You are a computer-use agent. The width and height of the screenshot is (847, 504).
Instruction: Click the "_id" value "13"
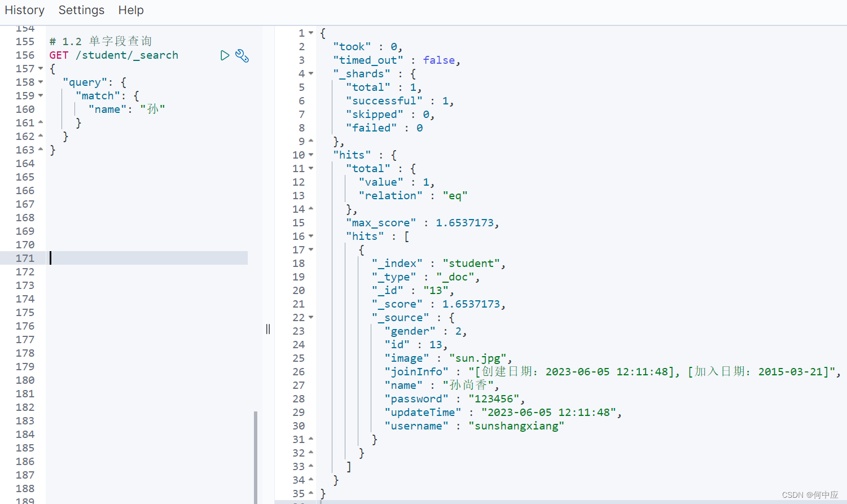pyautogui.click(x=436, y=291)
